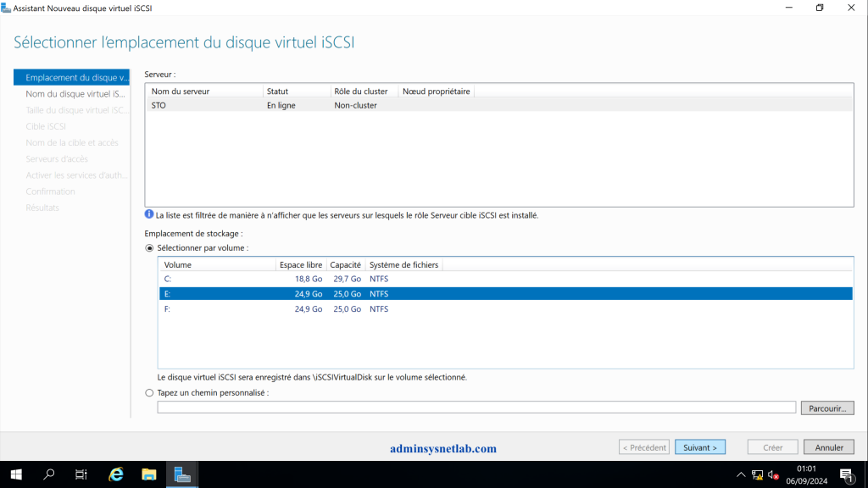Open the taskbar search icon
This screenshot has width=868, height=488.
[x=48, y=474]
